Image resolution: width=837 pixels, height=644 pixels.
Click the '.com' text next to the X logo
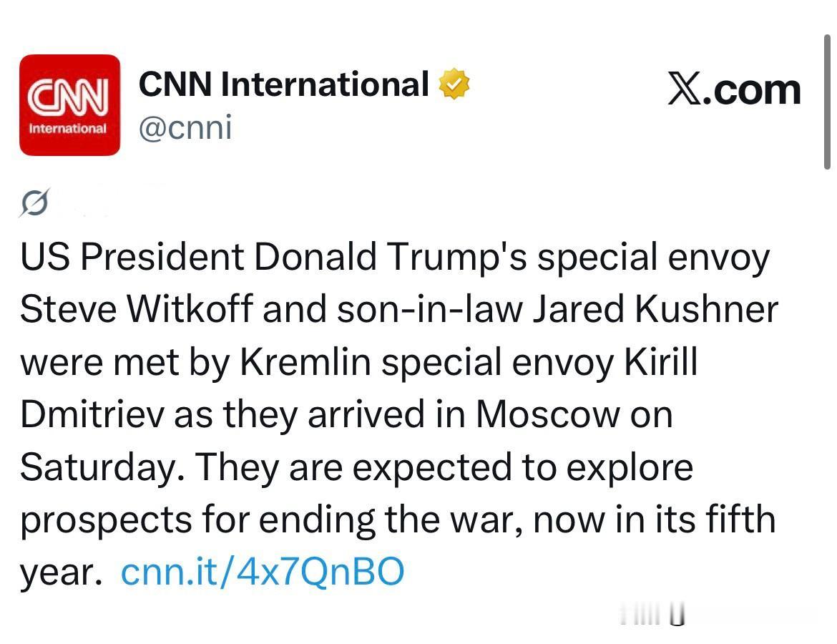tap(752, 90)
